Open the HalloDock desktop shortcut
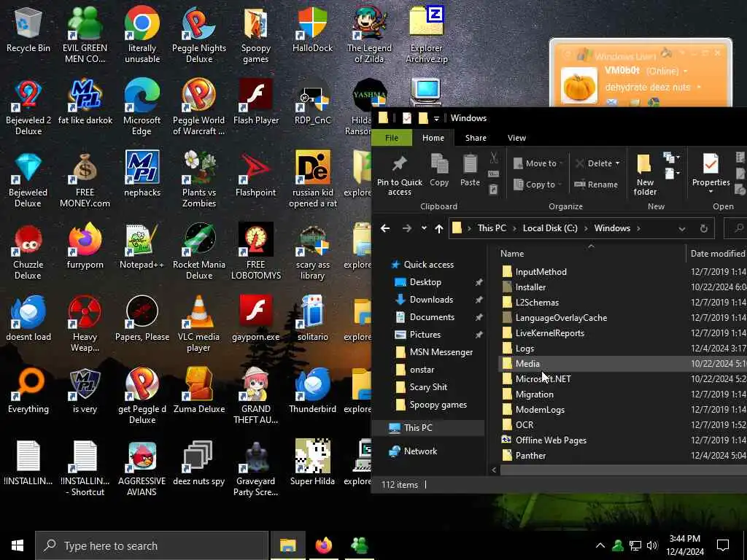Viewport: 747px width, 560px height. (312, 31)
